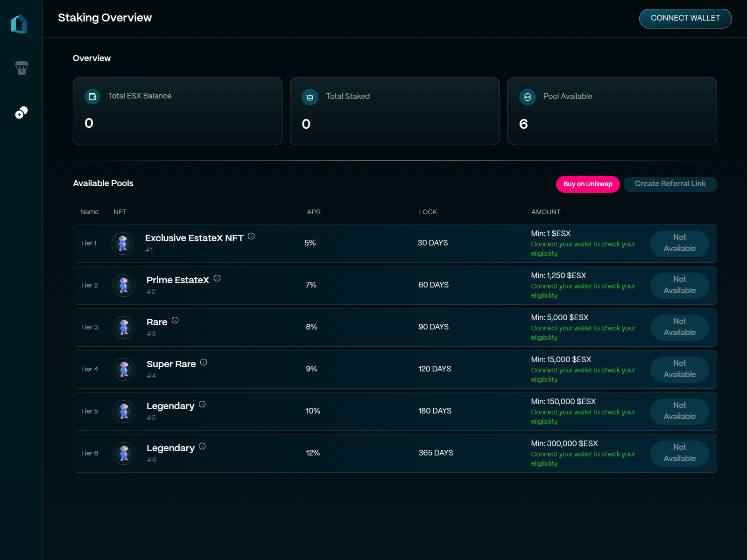This screenshot has width=747, height=560.
Task: Click the APR column header
Action: click(x=314, y=212)
